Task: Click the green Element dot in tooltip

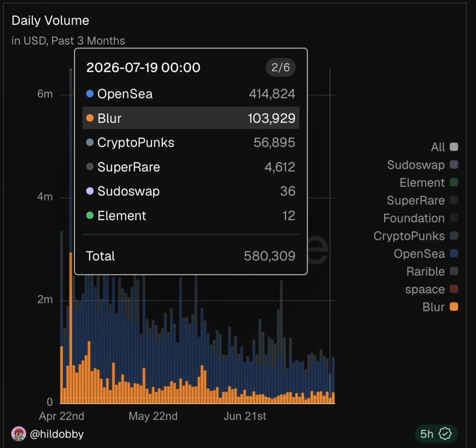Action: pyautogui.click(x=90, y=216)
